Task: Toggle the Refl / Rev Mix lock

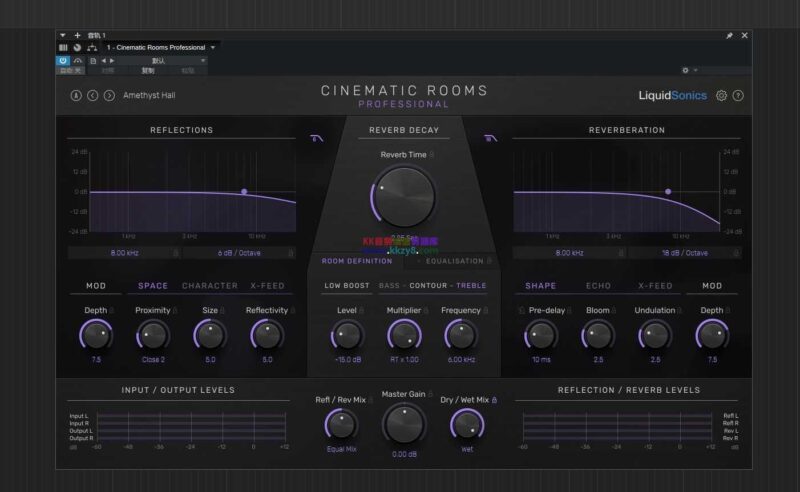Action: pos(370,400)
